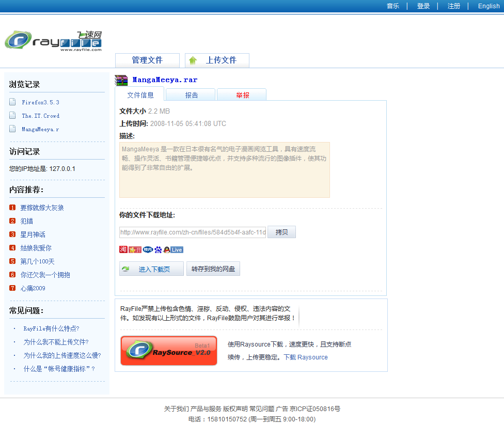Open 第几个100天 recommendation
Viewport: 504px width, 424px height.
click(37, 262)
